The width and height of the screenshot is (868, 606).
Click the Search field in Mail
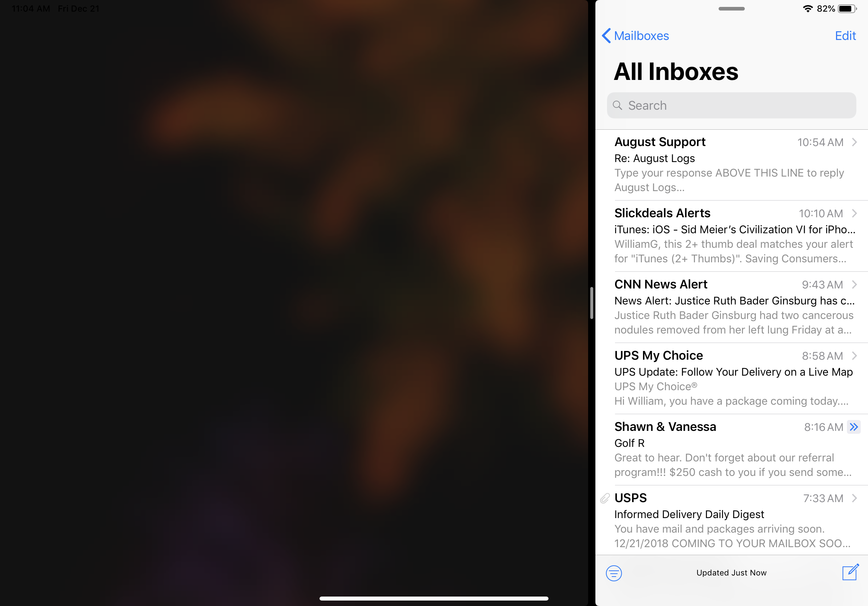coord(731,105)
